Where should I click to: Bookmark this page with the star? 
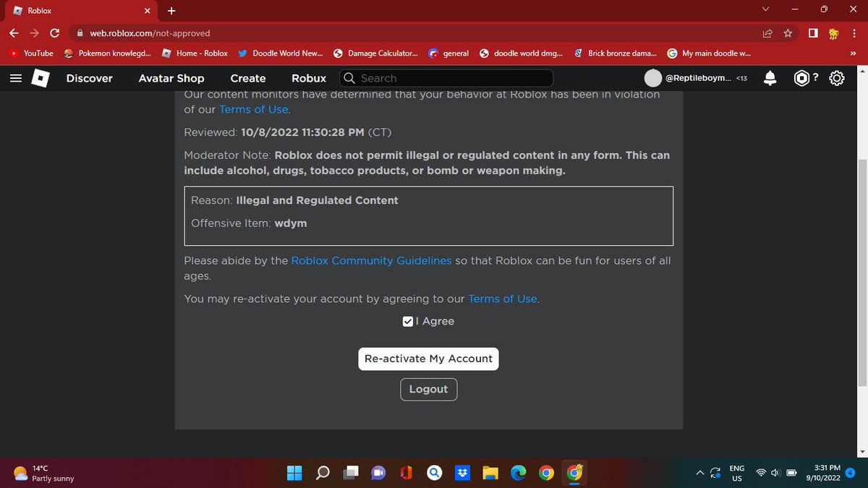788,33
